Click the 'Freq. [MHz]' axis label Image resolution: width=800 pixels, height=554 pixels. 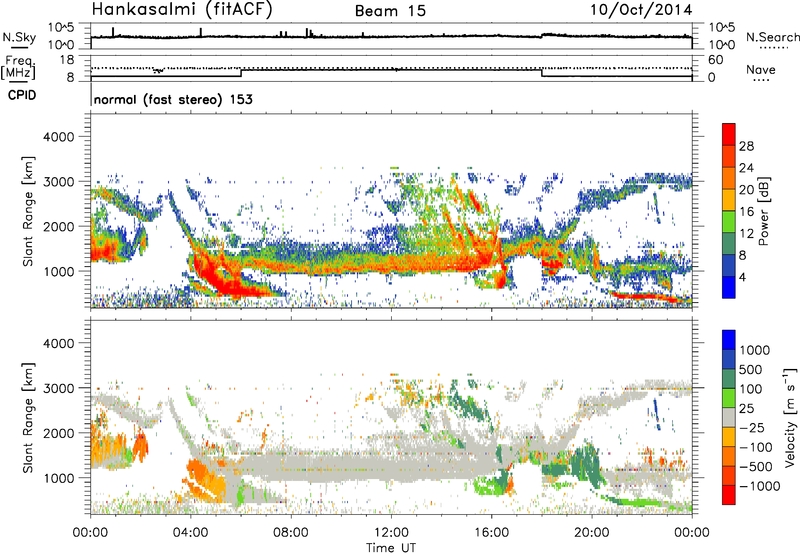click(x=18, y=68)
